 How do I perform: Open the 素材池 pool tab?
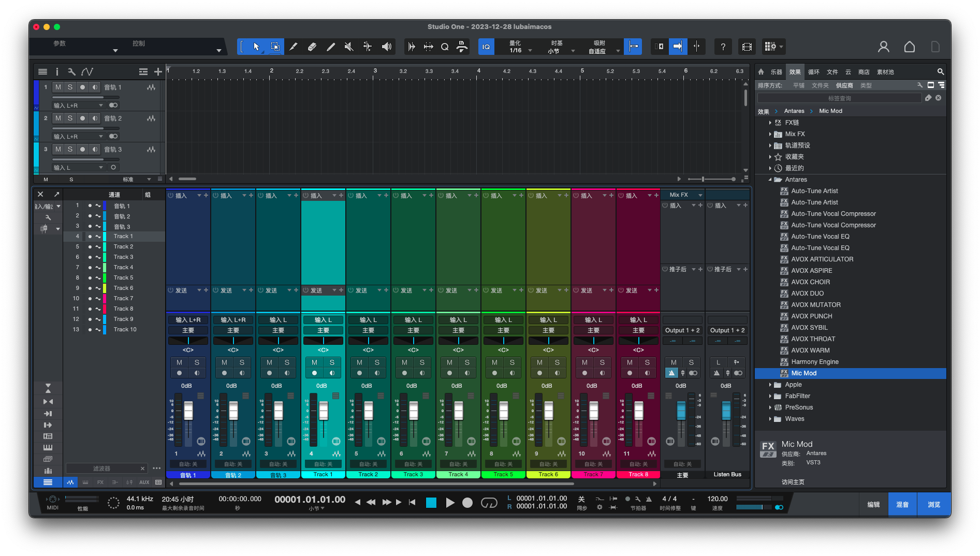tap(885, 72)
